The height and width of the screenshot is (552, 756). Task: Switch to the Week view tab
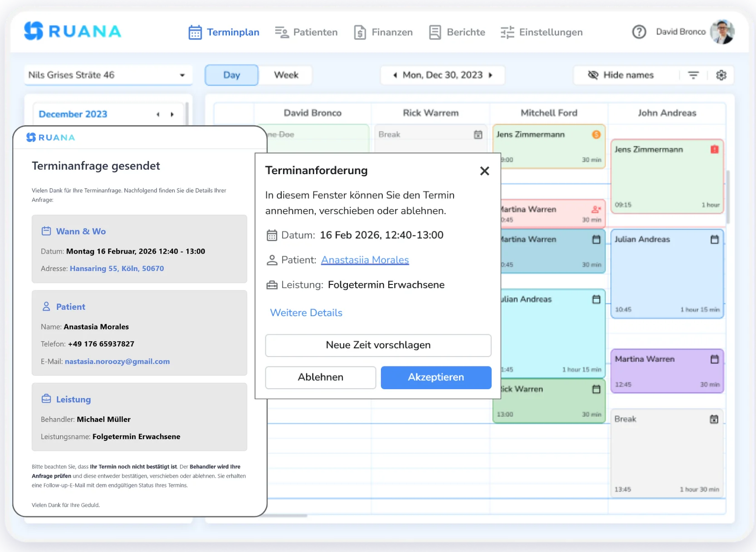pyautogui.click(x=285, y=75)
